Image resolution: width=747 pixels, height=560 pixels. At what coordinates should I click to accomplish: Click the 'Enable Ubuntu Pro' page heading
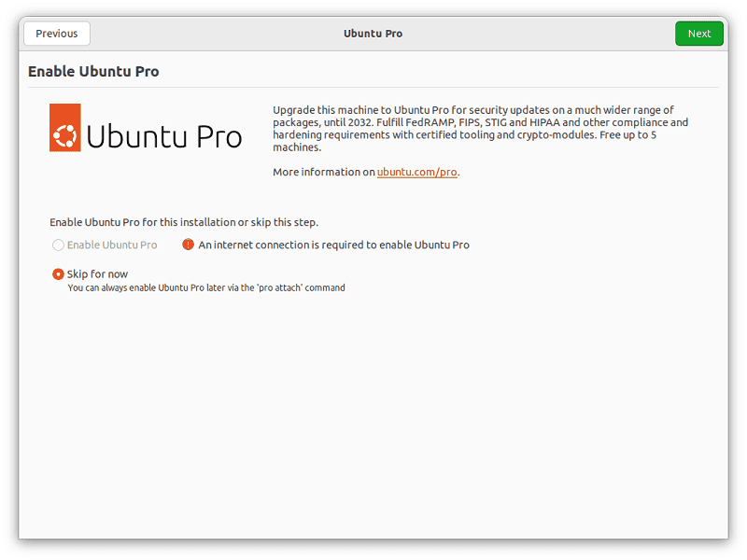point(93,72)
